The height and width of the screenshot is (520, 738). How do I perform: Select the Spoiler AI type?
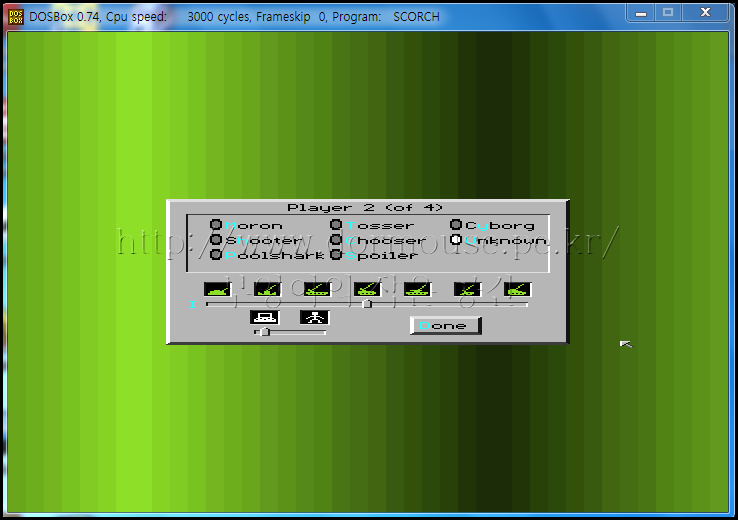[x=374, y=255]
